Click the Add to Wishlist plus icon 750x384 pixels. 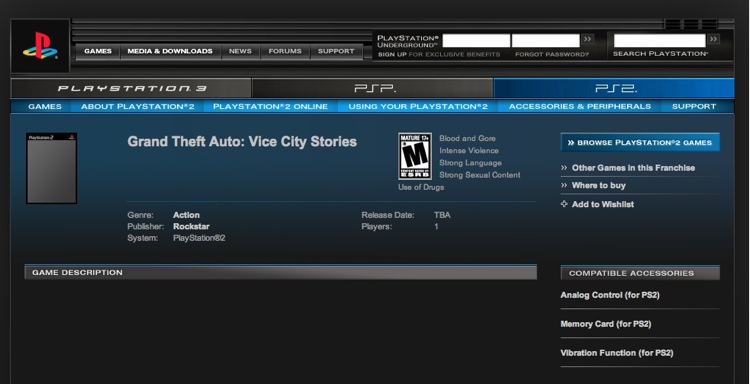[564, 204]
